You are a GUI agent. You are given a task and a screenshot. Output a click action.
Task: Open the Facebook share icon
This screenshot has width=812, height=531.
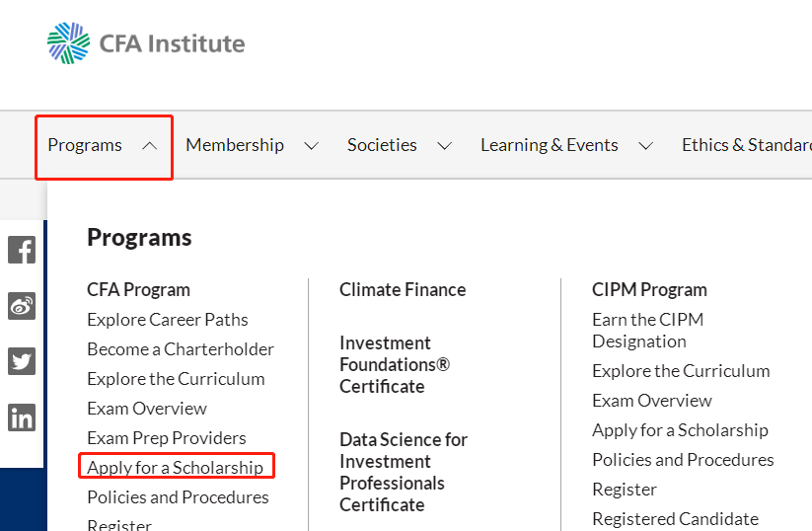coord(22,250)
